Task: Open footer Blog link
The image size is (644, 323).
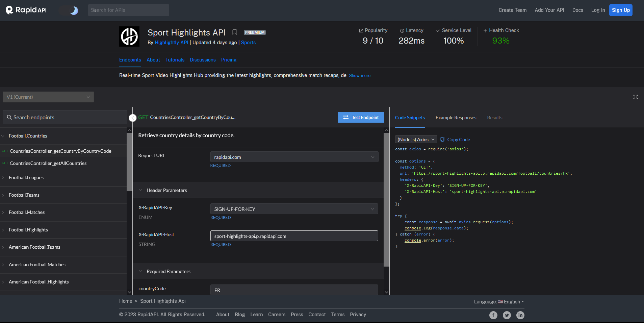Action: [240, 315]
